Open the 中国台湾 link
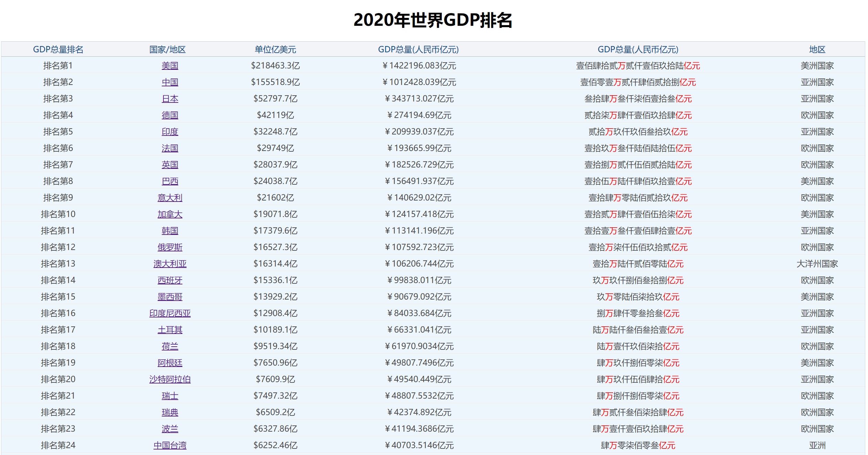Viewport: 868px width, 455px height. click(x=170, y=445)
